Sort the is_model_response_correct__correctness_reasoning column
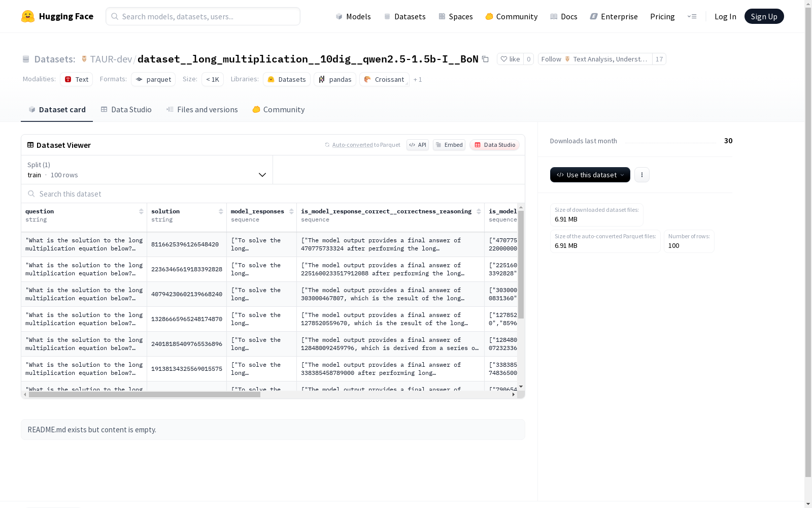The width and height of the screenshot is (812, 508). pyautogui.click(x=479, y=211)
